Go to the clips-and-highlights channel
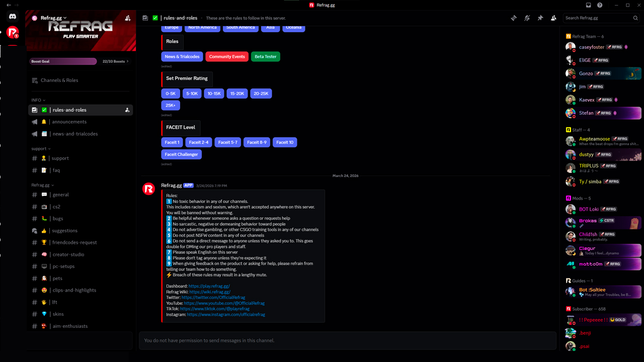644x362 pixels. pyautogui.click(x=80, y=290)
